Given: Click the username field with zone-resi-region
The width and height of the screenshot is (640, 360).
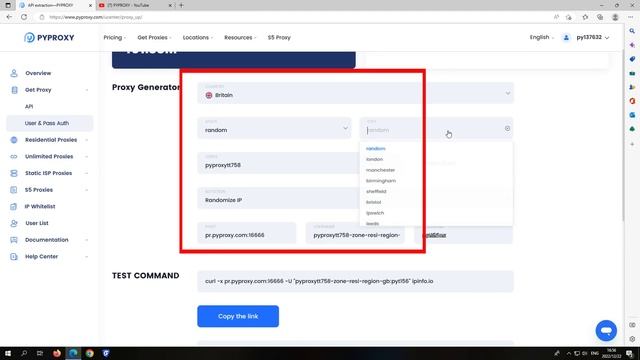Looking at the screenshot, I should [355, 233].
